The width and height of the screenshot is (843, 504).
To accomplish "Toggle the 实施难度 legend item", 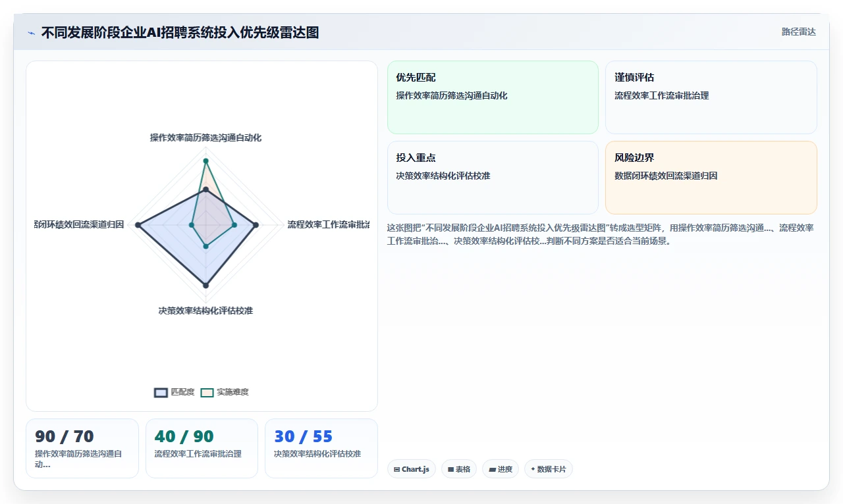I will (x=225, y=392).
